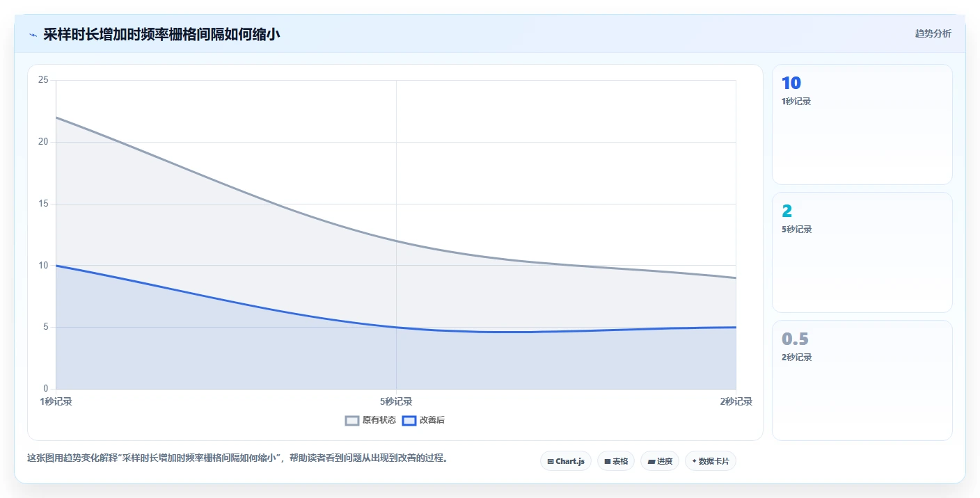
Task: Click the icon inside the 进度 chip
Action: click(x=651, y=461)
